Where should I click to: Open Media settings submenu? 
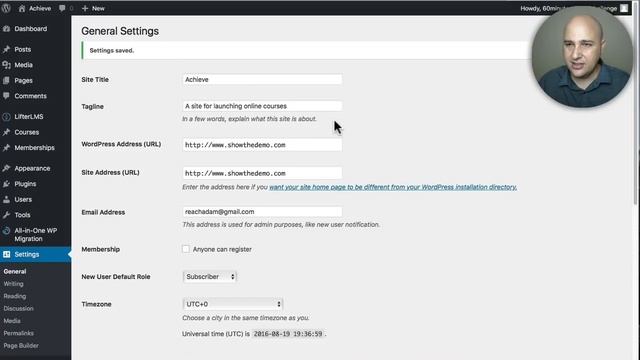coord(12,321)
